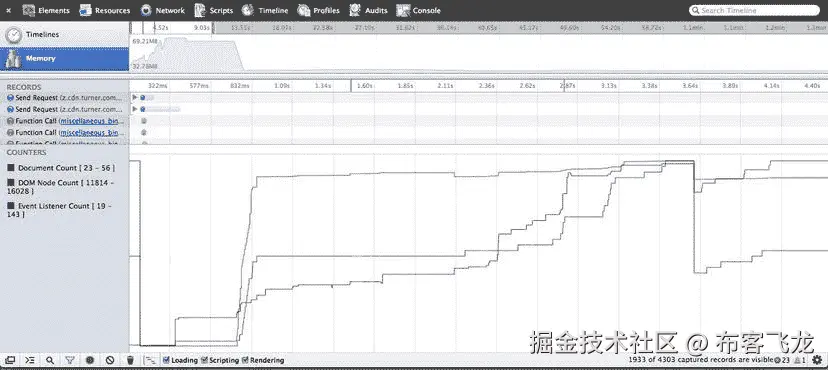The height and width of the screenshot is (370, 828).
Task: Switch to the Console panel
Action: (x=418, y=10)
